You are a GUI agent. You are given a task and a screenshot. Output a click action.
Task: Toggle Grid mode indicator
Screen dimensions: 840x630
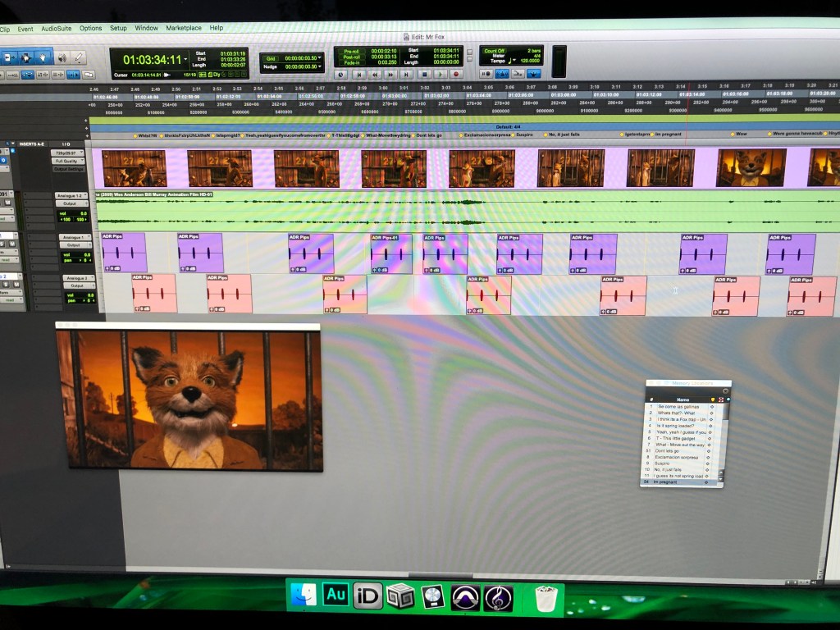tap(270, 57)
